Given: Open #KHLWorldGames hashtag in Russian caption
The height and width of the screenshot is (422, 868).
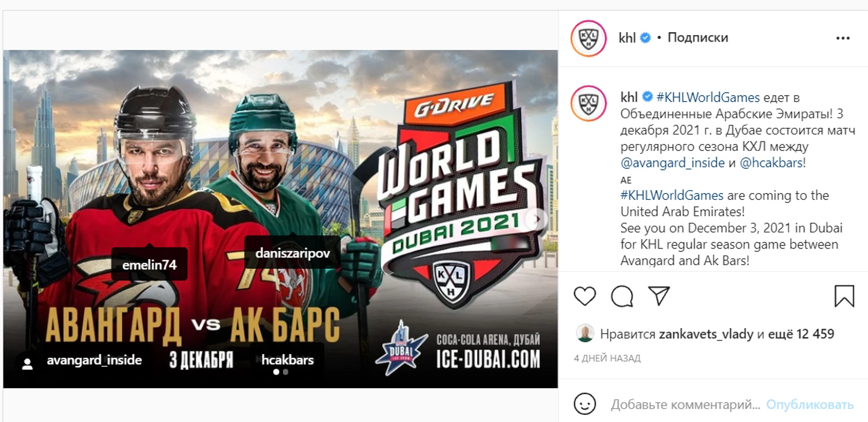Looking at the screenshot, I should [708, 97].
